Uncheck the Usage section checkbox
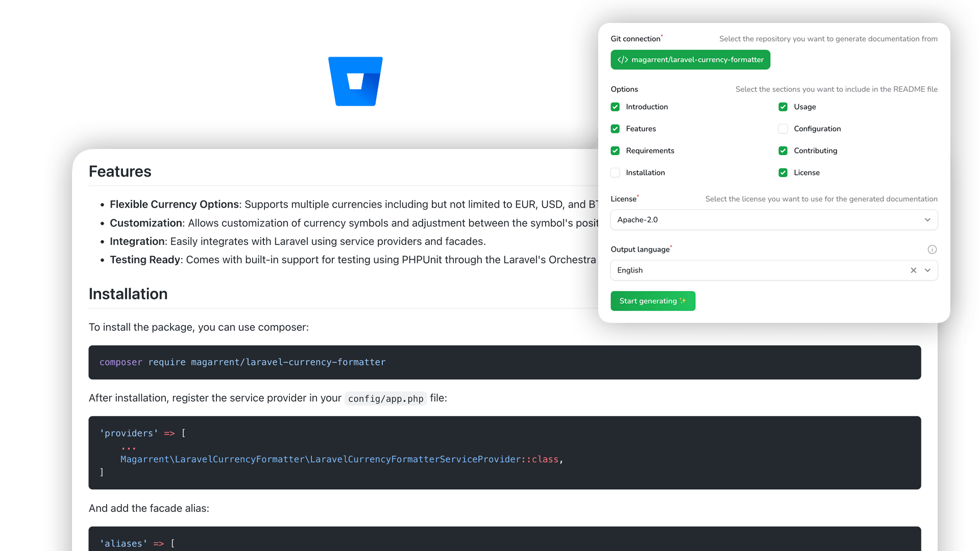The width and height of the screenshot is (980, 551). (783, 107)
